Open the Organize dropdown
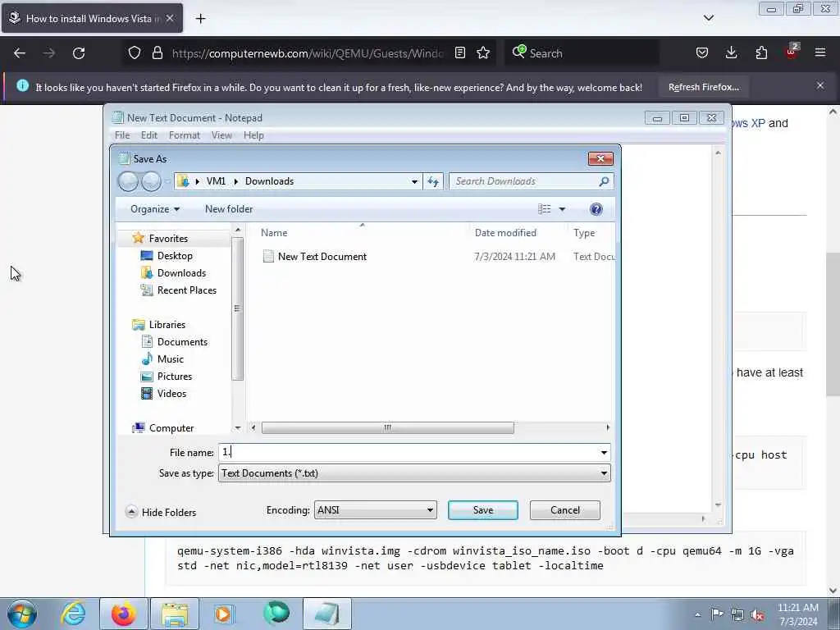The image size is (840, 630). (x=155, y=209)
